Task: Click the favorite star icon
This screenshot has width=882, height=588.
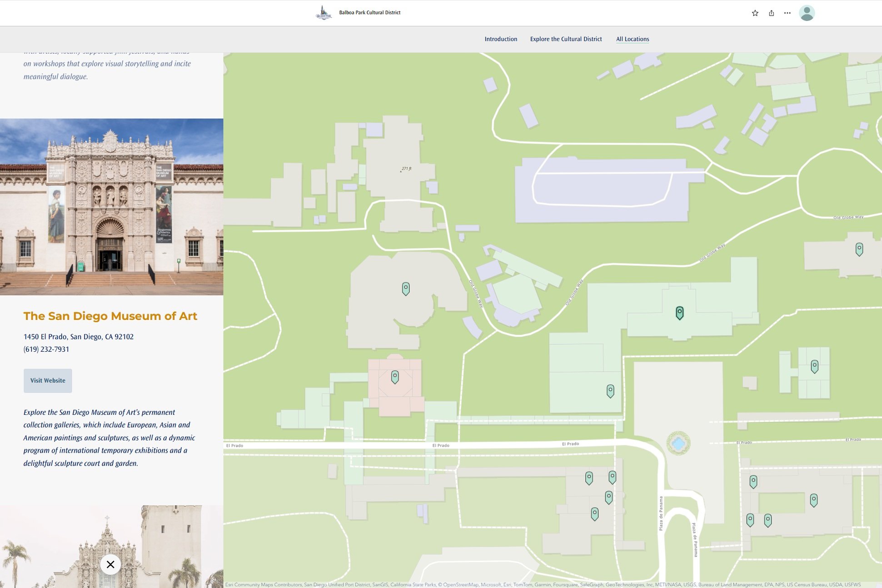Action: tap(755, 13)
